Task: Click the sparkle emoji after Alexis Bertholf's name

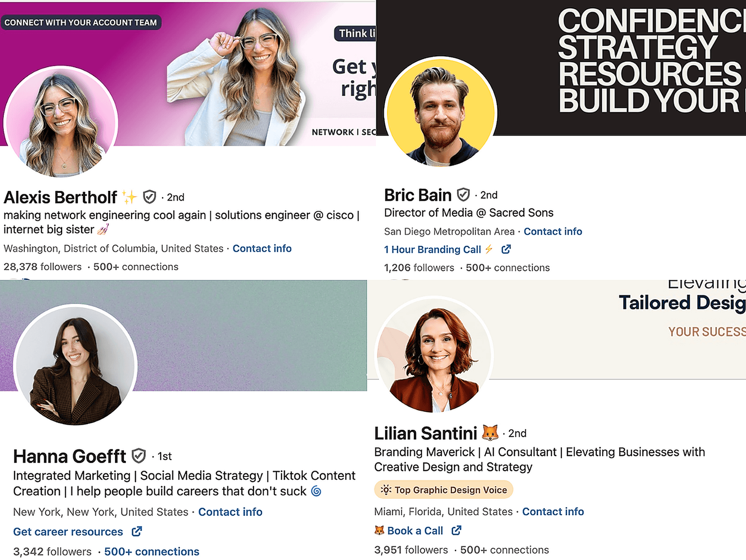Action: click(130, 197)
